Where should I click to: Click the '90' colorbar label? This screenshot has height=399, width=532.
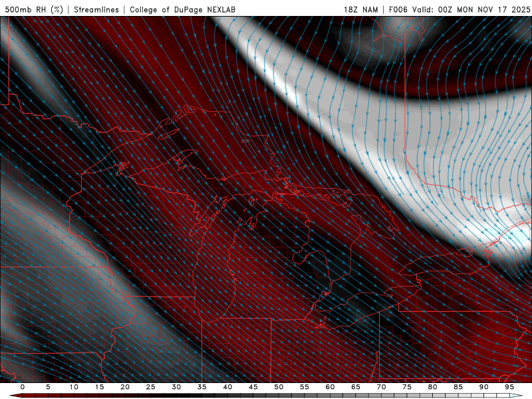point(484,387)
